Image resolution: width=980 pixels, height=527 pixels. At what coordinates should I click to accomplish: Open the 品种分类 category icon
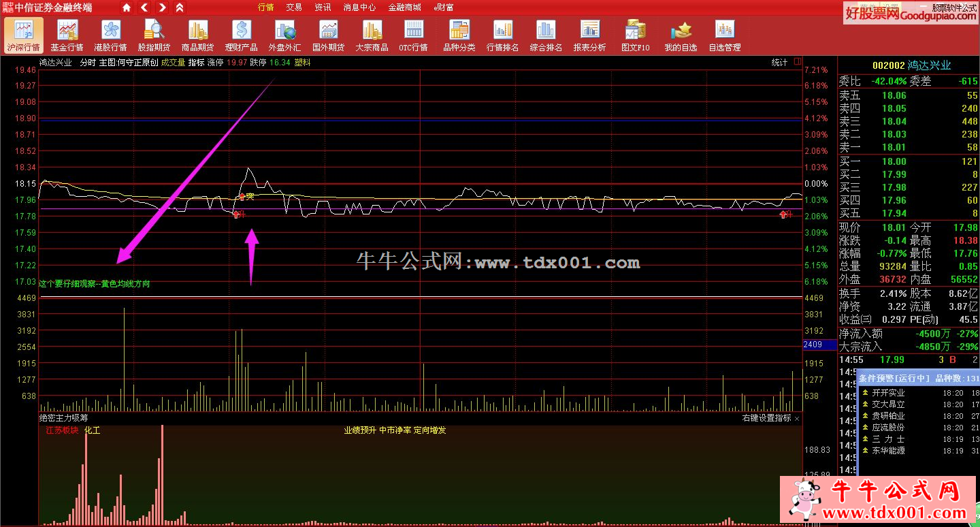tap(459, 35)
